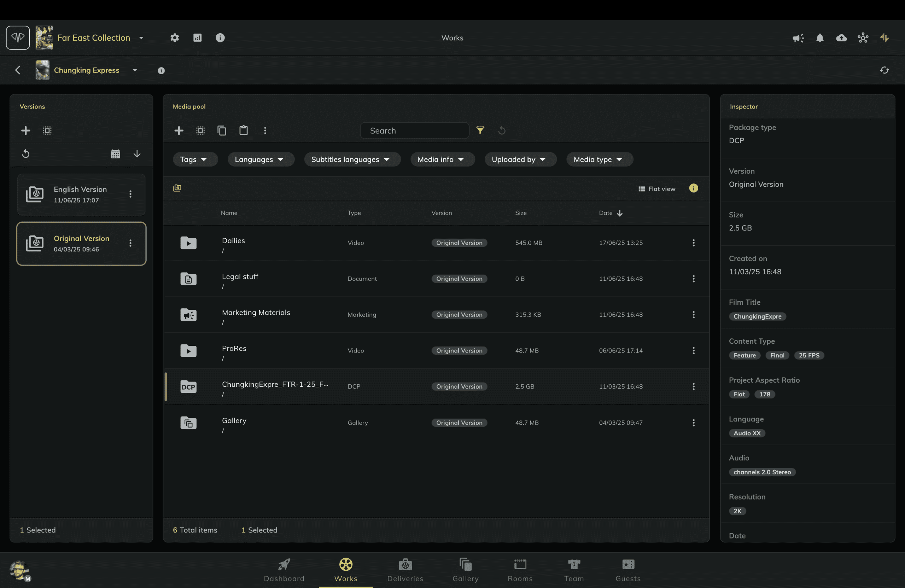Viewport: 905px width, 588px height.
Task: Open options menu for Dailies row
Action: [x=693, y=243]
